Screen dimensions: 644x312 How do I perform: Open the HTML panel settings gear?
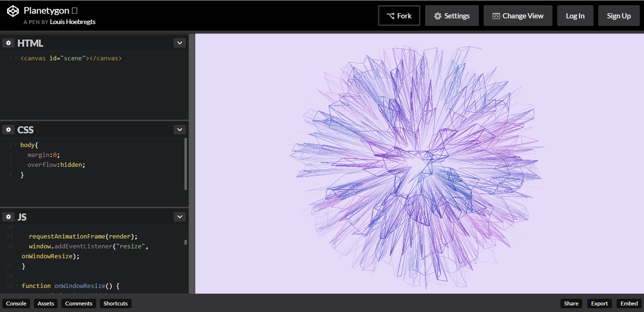pos(8,42)
